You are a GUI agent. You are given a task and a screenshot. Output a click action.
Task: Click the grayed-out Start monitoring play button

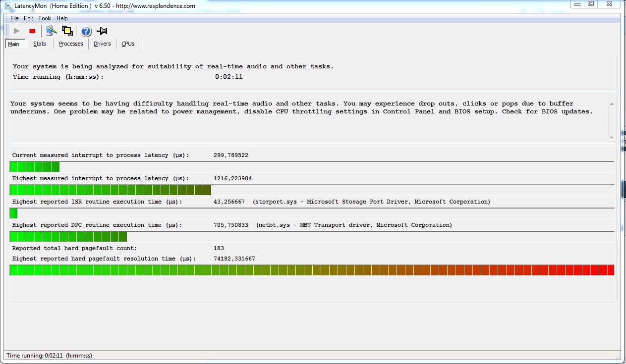click(17, 31)
